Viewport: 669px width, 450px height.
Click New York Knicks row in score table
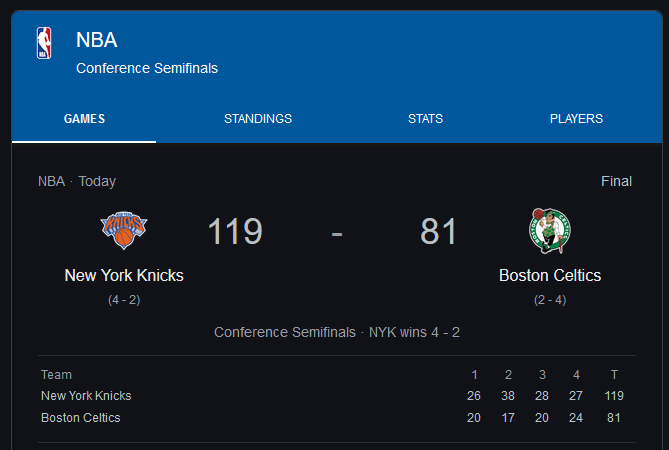(86, 396)
